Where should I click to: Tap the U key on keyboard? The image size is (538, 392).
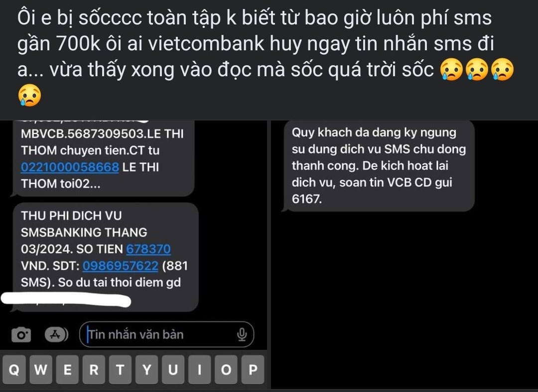click(x=173, y=370)
